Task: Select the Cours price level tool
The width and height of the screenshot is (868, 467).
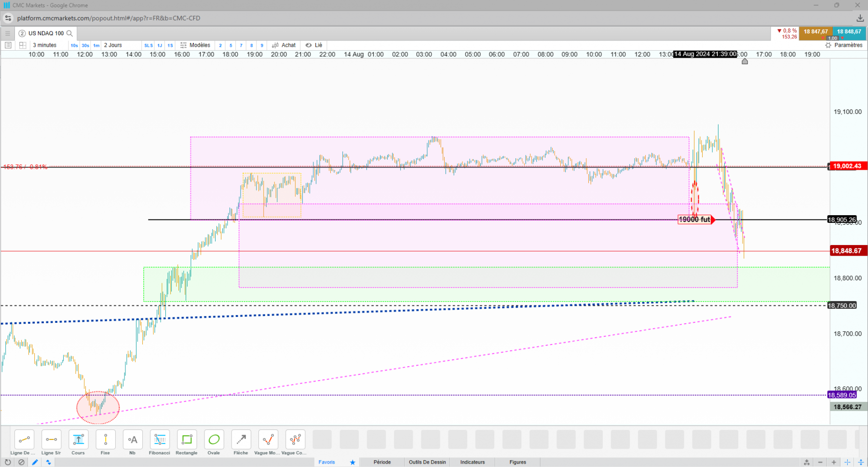Action: 78,440
